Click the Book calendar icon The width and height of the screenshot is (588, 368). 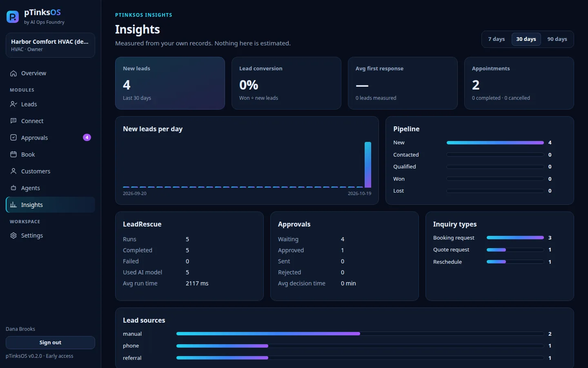pyautogui.click(x=13, y=155)
